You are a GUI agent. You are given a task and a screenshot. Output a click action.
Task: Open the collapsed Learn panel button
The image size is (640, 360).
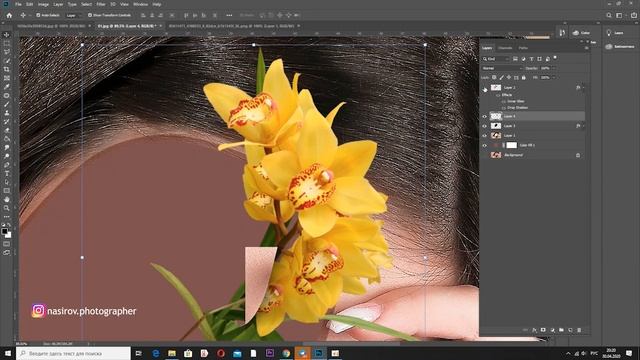coord(615,33)
